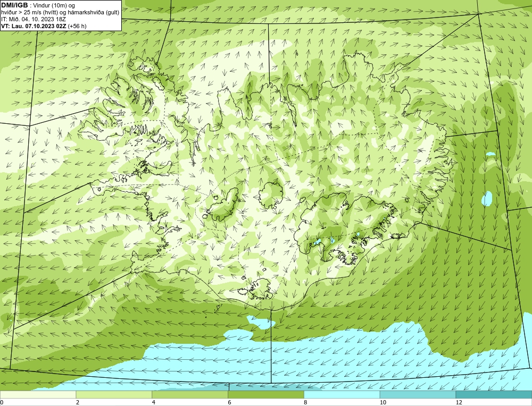Select the 0–2 m/s palest legend swatch
The height and width of the screenshot is (406, 532).
pos(38,394)
